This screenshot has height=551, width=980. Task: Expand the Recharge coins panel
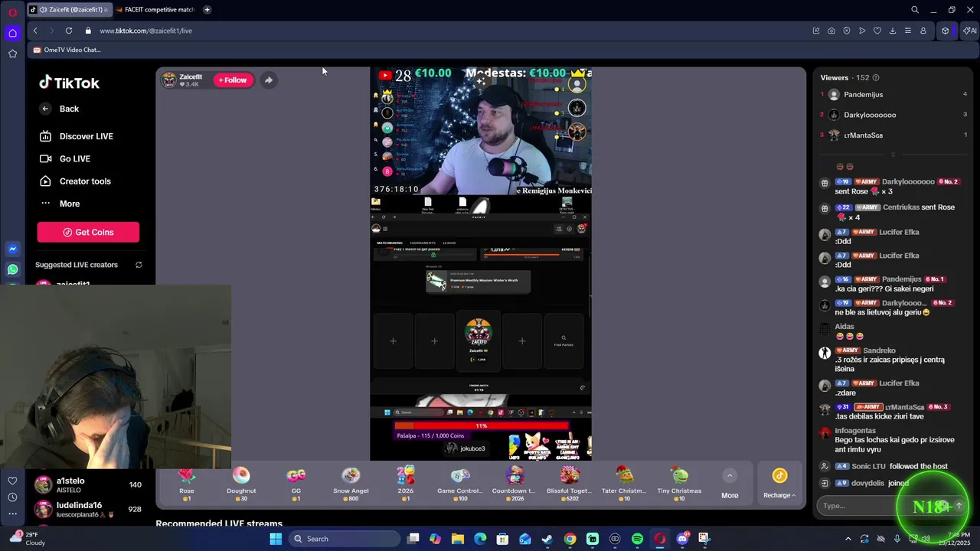pos(779,484)
